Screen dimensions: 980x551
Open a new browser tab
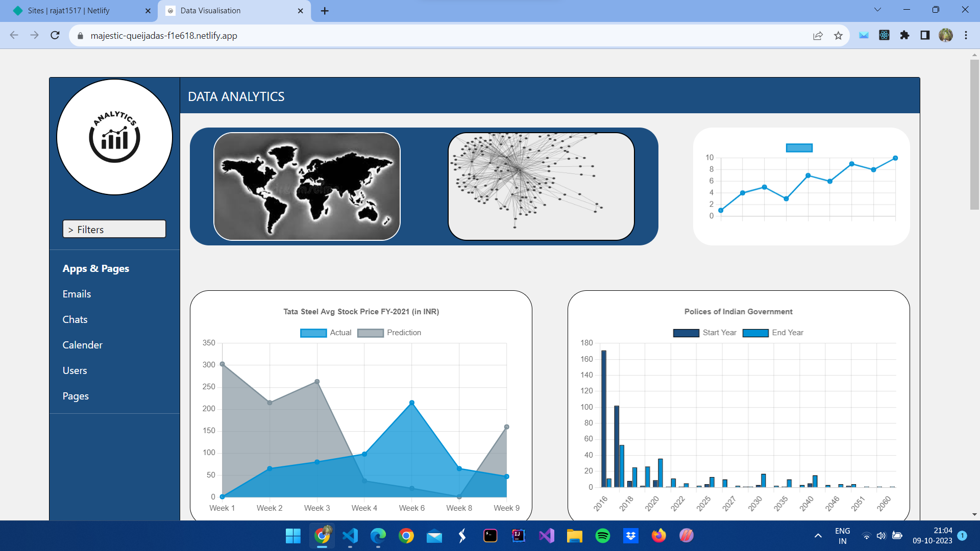click(325, 11)
